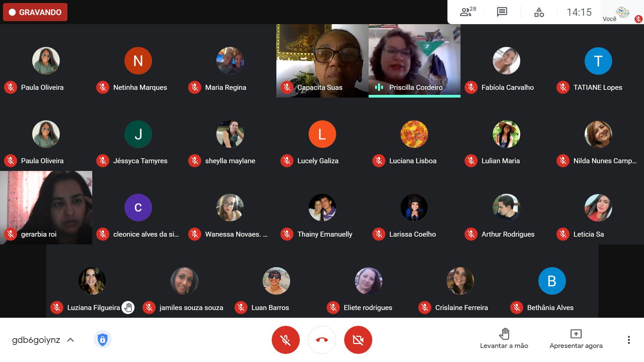
Task: Click the muted mic icon beside Bethânia Alves
Action: [x=517, y=307]
